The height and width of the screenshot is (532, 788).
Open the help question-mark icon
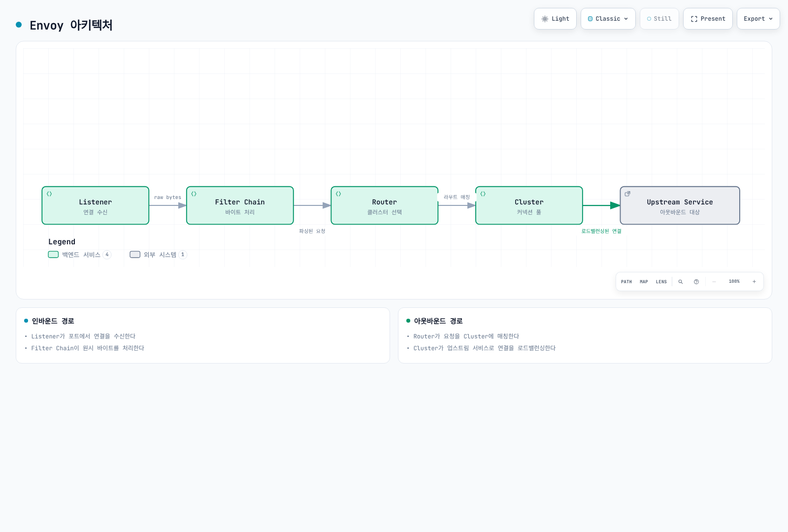tap(696, 282)
